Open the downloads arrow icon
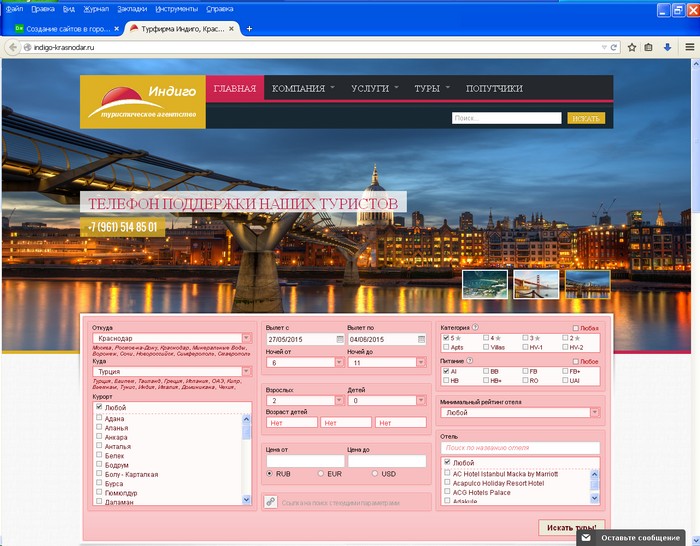Screen dimensions: 700x546 667,47
